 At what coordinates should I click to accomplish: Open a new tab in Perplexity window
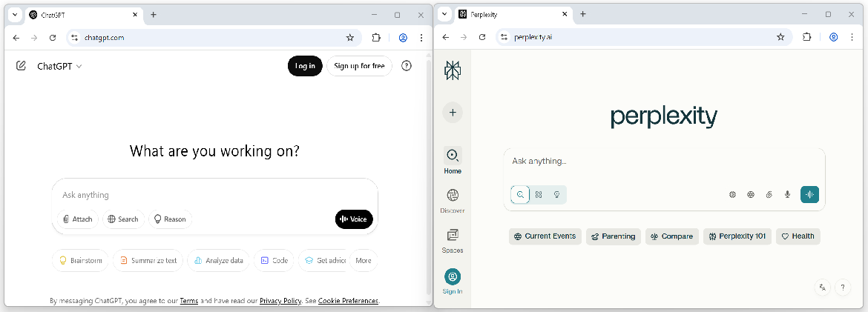pos(583,14)
